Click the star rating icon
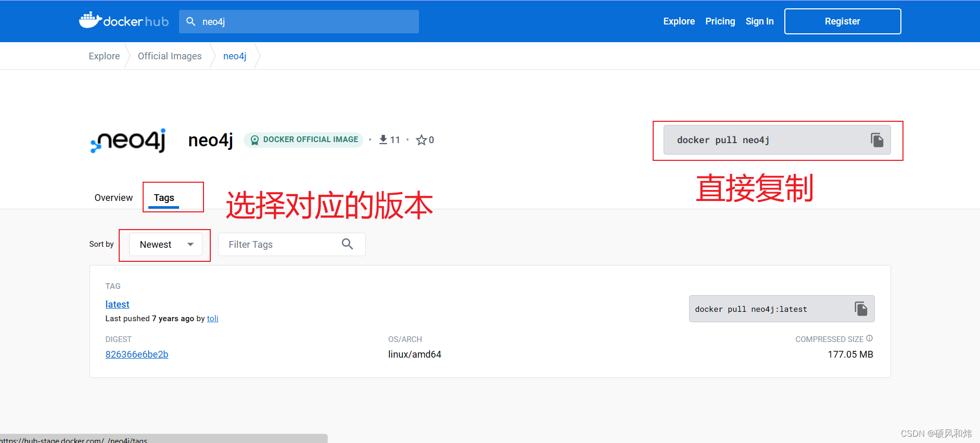The image size is (980, 443). [x=421, y=140]
